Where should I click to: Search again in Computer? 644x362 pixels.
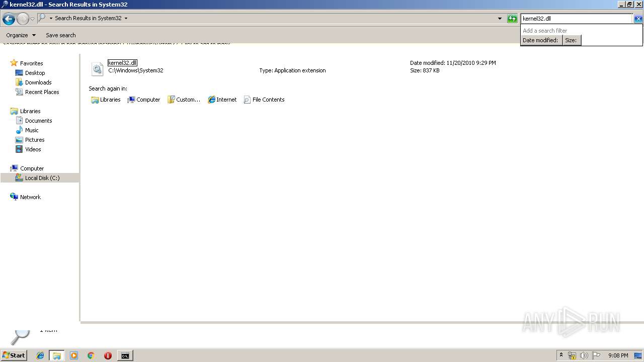click(143, 100)
